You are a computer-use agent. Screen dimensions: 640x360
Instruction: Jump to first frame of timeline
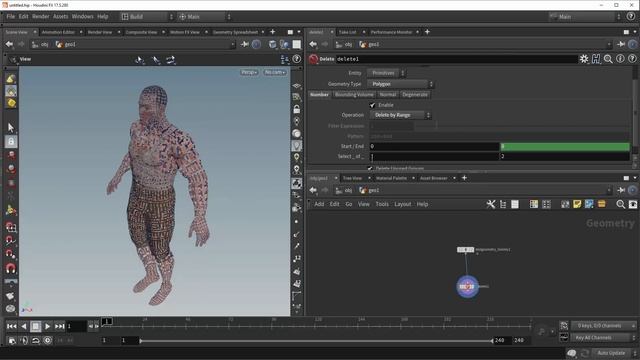coord(11,326)
